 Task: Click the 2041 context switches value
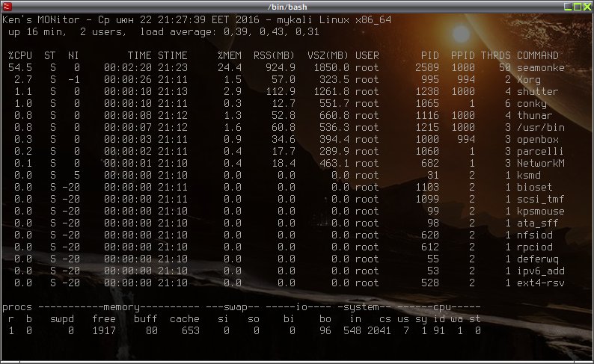point(379,331)
